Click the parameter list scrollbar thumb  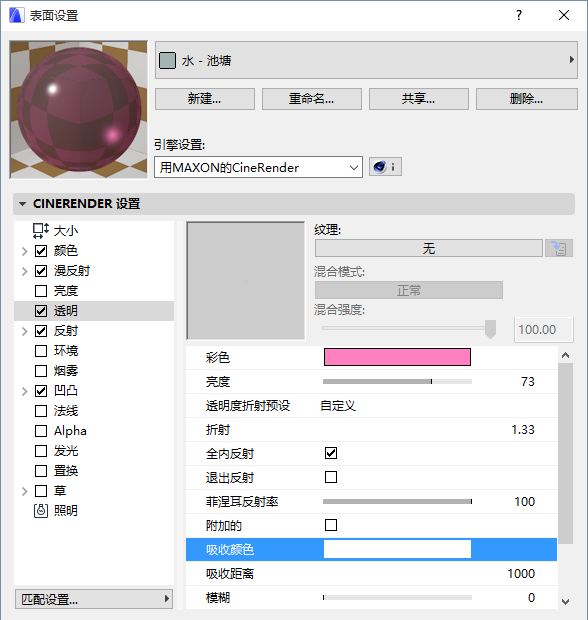point(565,454)
